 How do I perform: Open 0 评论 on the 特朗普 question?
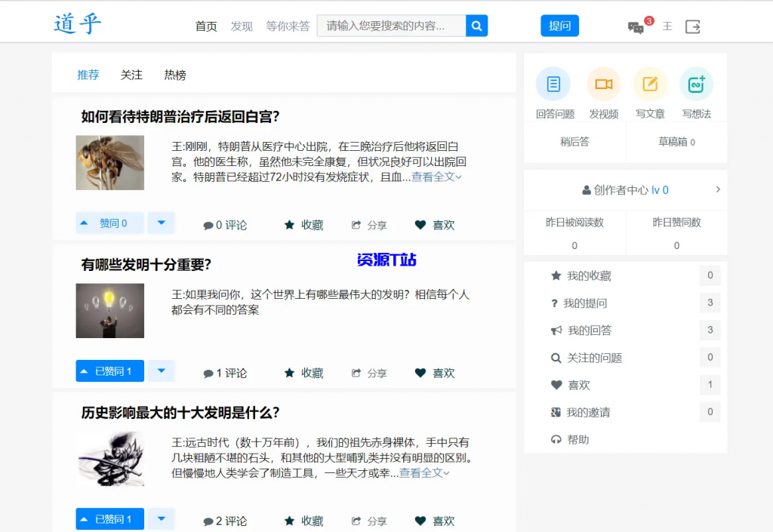(225, 225)
